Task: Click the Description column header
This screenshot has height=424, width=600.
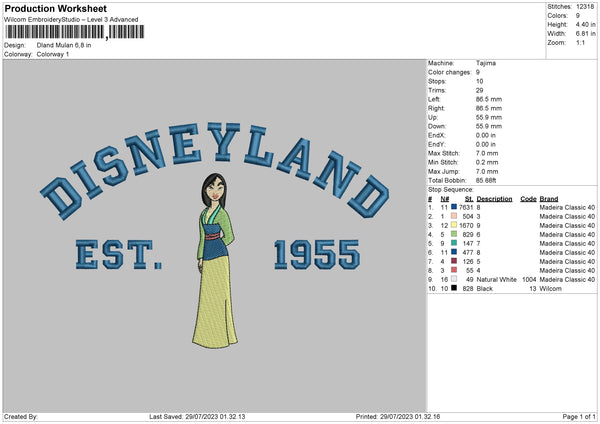Action: 496,199
